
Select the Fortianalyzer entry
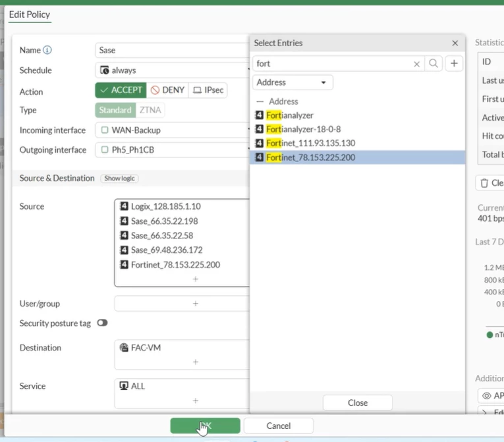pos(358,115)
